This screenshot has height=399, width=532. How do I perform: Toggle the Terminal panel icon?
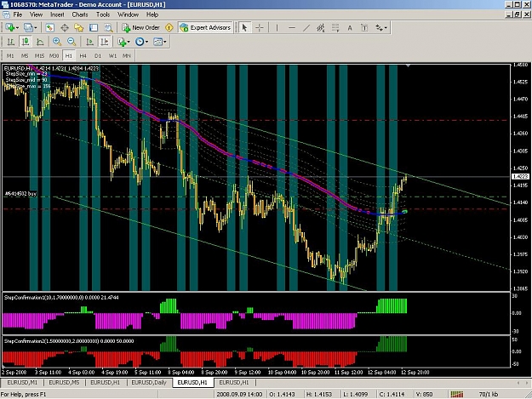point(94,28)
